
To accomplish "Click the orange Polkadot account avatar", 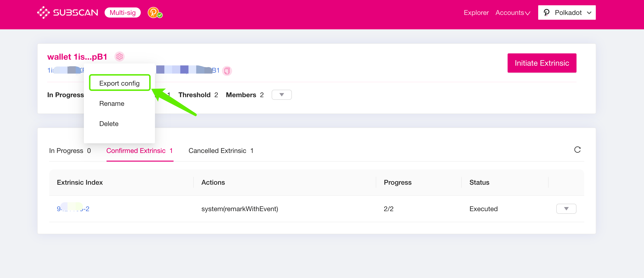I will pos(154,13).
